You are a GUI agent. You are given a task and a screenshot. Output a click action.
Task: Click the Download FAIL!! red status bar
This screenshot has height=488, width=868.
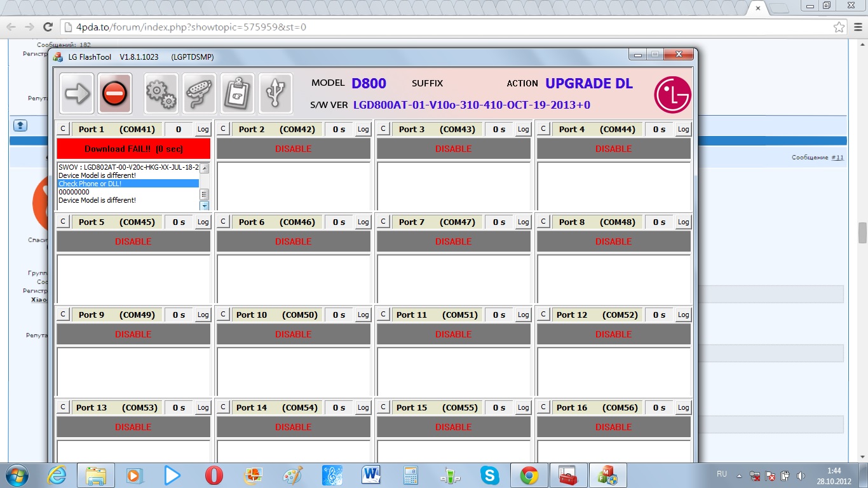point(133,149)
